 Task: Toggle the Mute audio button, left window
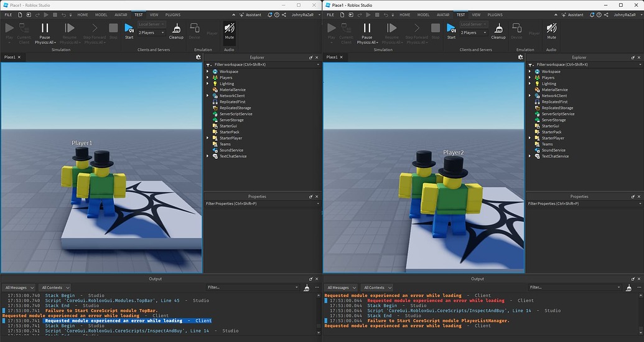[x=229, y=28]
